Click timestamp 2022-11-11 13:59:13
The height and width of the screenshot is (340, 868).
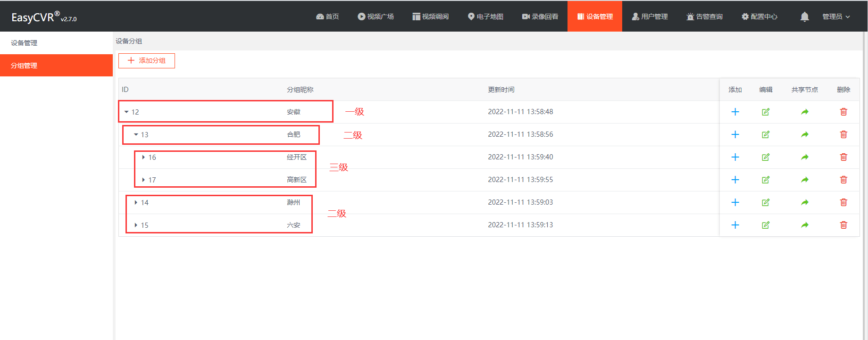pyautogui.click(x=520, y=225)
